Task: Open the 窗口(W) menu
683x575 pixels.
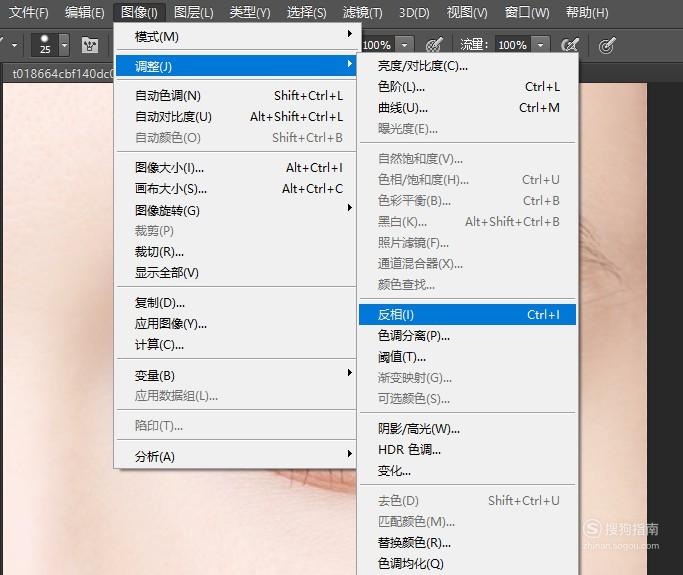Action: [527, 12]
